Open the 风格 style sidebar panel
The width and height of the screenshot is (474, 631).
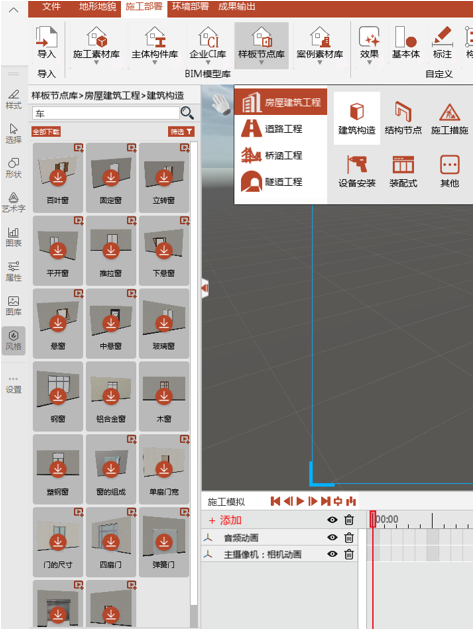14,340
